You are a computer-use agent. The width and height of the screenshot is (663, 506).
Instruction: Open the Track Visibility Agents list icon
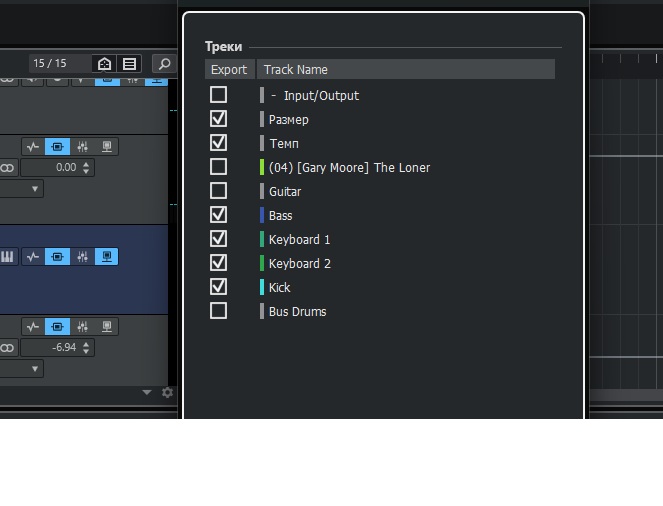coord(129,64)
